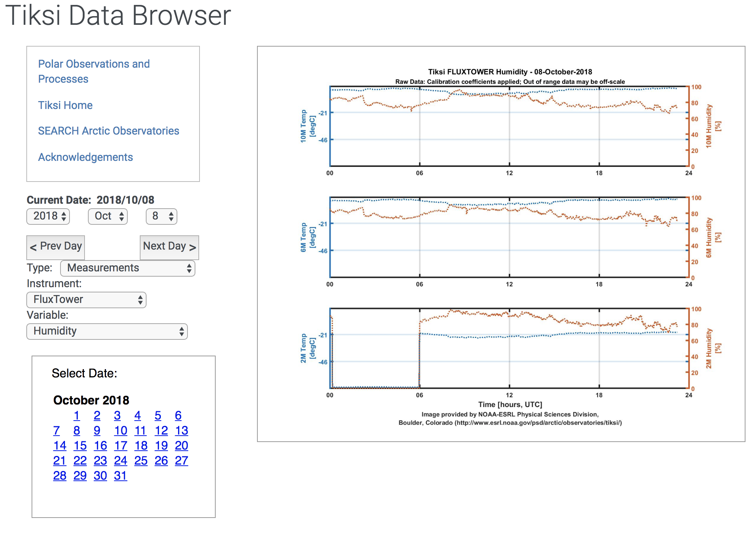Screen dimensions: 756x533
Task: Go to the next day
Action: point(169,247)
